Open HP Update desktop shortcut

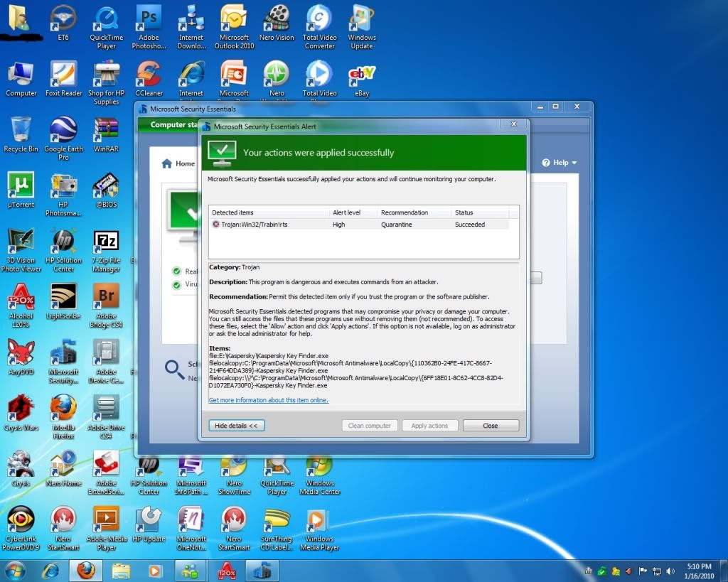pyautogui.click(x=149, y=524)
